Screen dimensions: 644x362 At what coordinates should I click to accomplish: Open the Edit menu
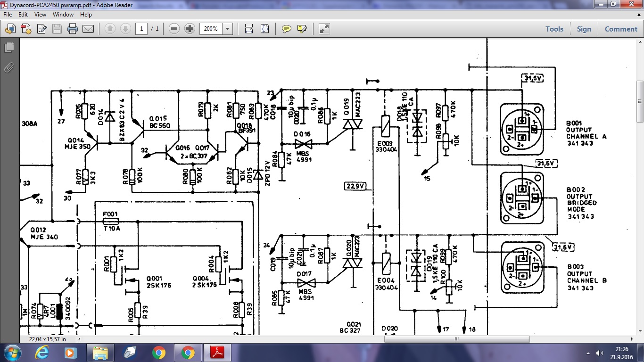tap(23, 15)
